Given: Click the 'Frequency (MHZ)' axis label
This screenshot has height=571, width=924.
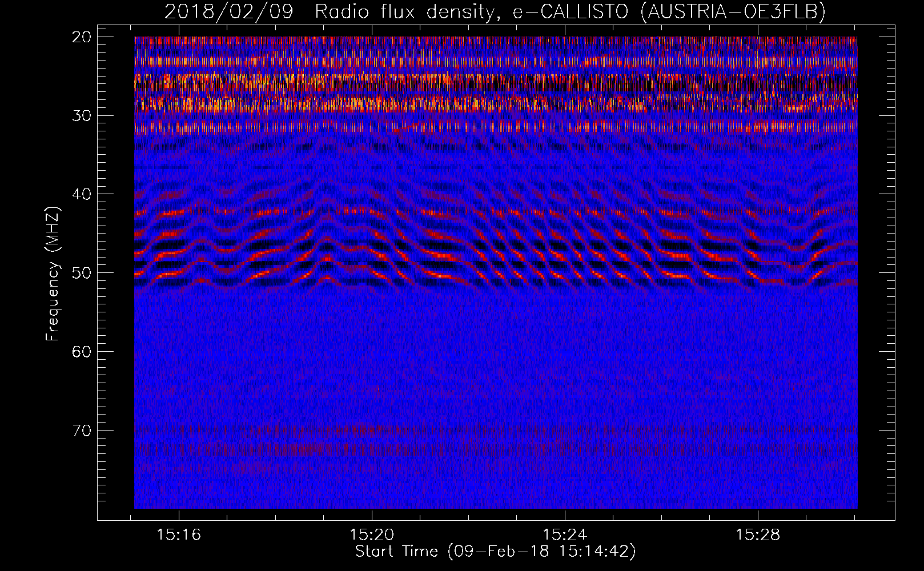Looking at the screenshot, I should pos(53,274).
